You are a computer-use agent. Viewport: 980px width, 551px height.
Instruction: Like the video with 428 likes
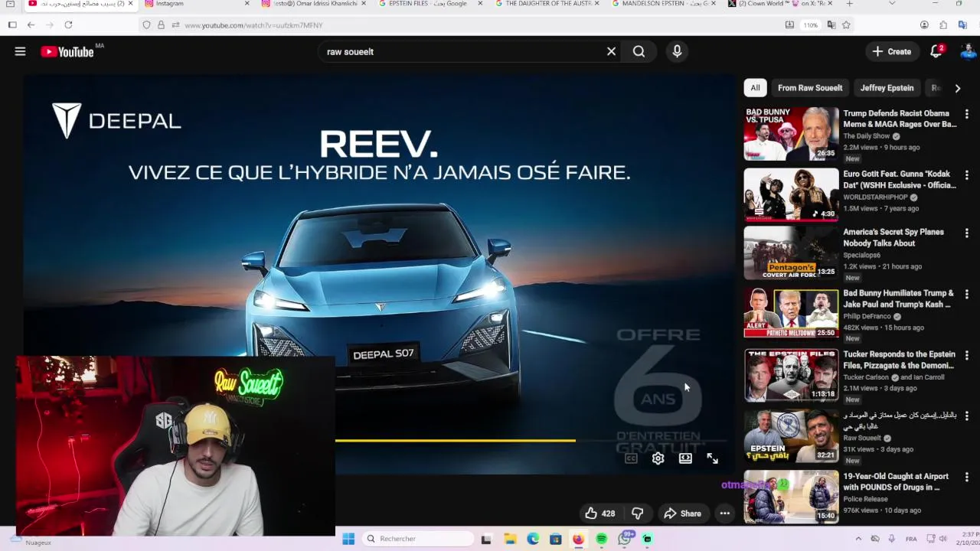tap(600, 514)
